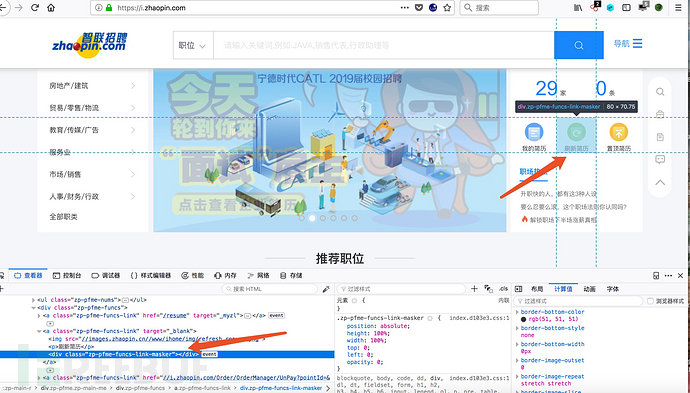Go to the browser Home icon
The width and height of the screenshot is (690, 393).
(51, 7)
